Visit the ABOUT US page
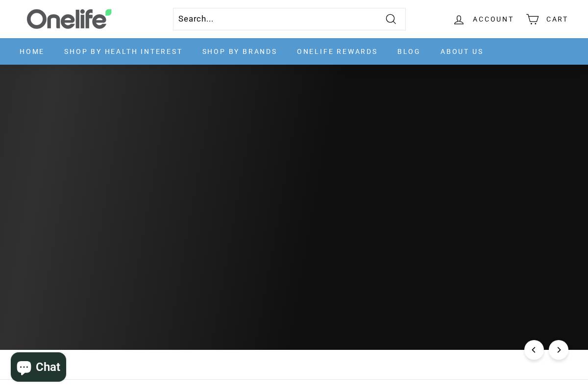 [462, 51]
